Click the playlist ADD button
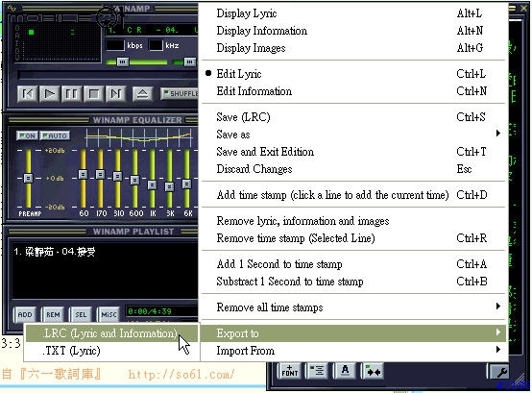 tap(25, 314)
